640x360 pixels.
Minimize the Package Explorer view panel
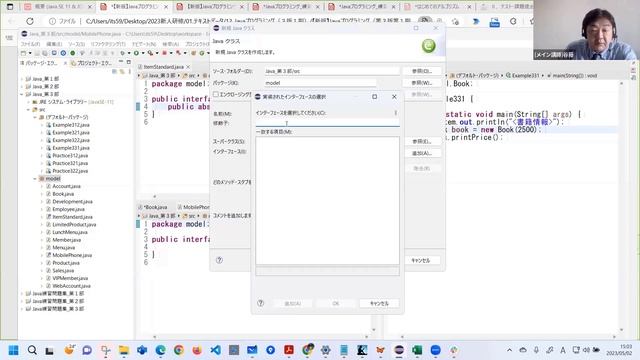tap(121, 62)
